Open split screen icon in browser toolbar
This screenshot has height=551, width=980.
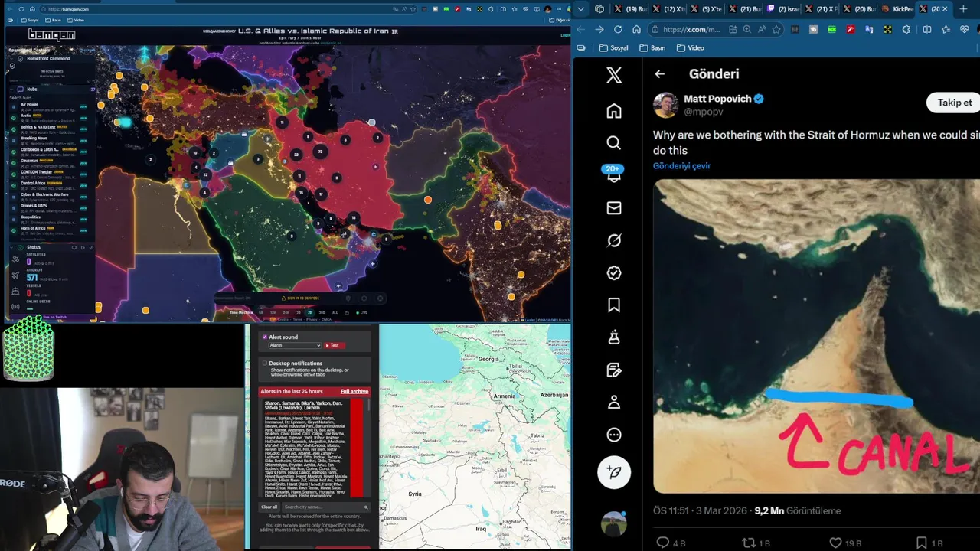(x=927, y=29)
